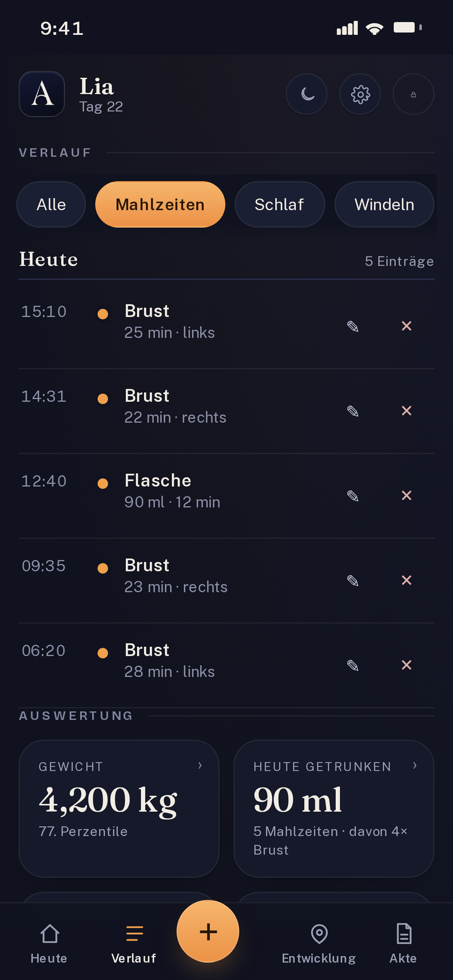Screen dimensions: 453x980
Task: Open the Mahlzeiten filter chip
Action: pos(160,204)
